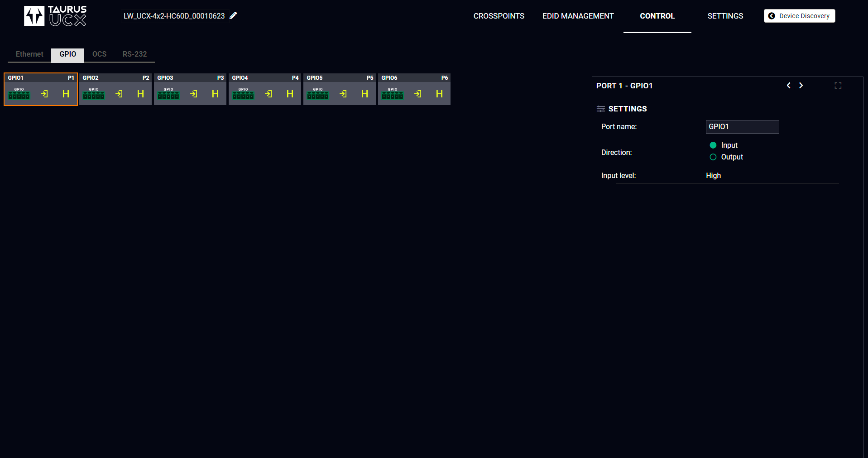Open the Crosspoints menu
Screen dimensions: 868x458
(x=499, y=16)
